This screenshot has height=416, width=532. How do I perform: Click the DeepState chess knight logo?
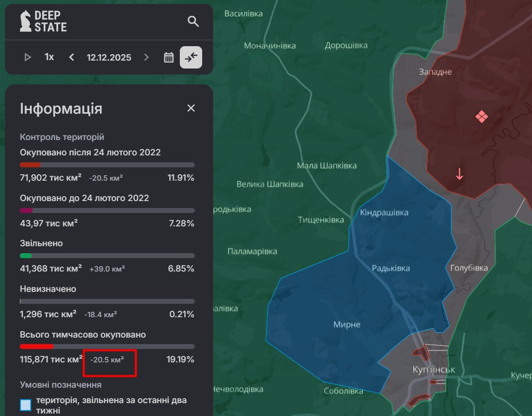point(25,21)
